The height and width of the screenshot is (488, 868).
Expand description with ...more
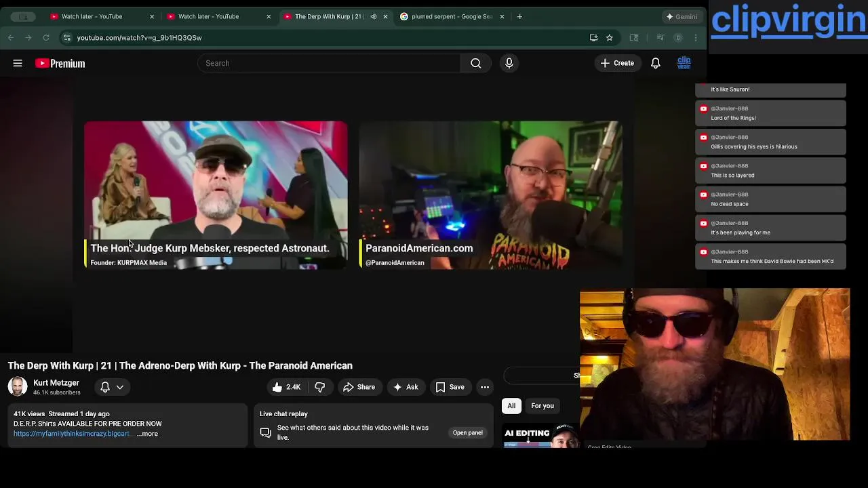147,434
